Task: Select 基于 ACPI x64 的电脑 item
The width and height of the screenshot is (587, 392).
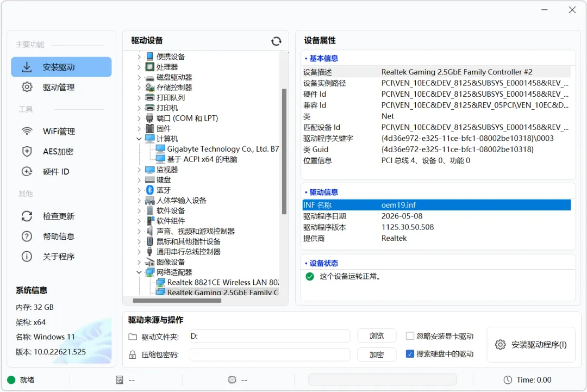Action: point(197,159)
